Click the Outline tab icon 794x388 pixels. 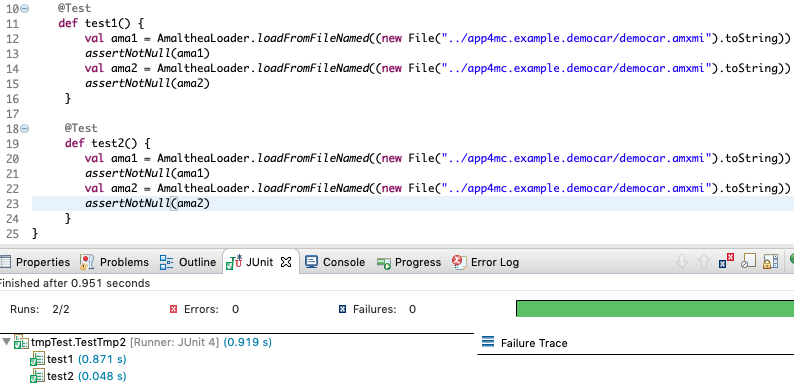point(166,262)
